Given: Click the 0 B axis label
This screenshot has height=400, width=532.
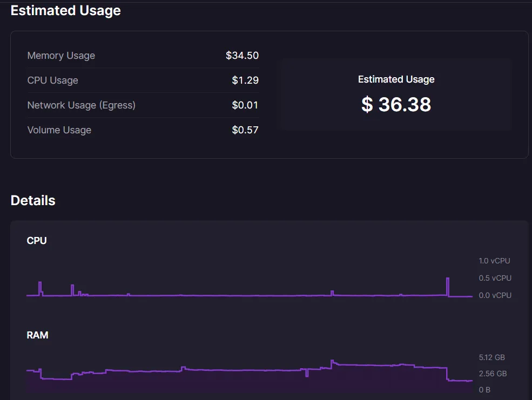Looking at the screenshot, I should [x=485, y=389].
